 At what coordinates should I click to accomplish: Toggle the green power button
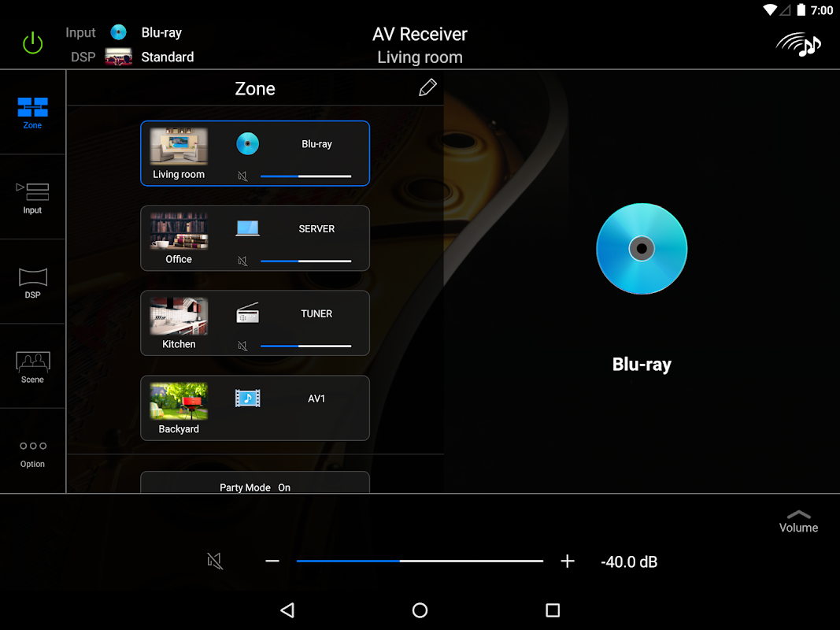click(33, 43)
